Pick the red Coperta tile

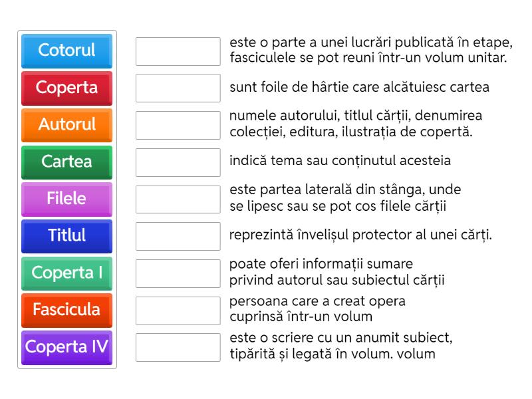click(x=66, y=88)
